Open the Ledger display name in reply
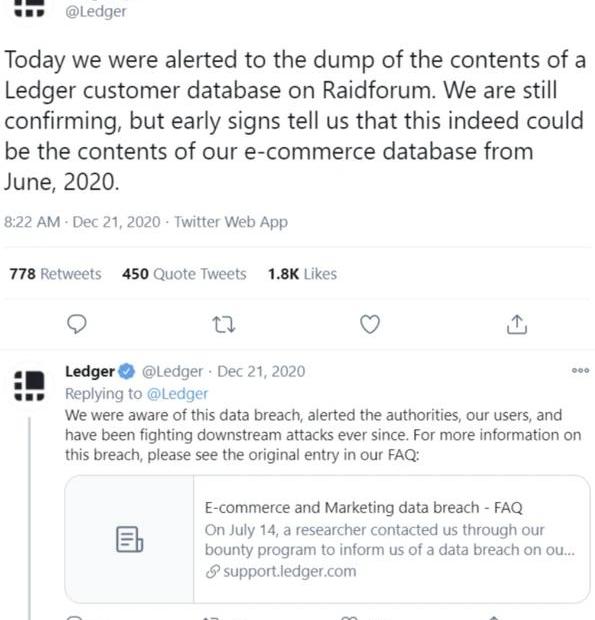 (x=90, y=372)
